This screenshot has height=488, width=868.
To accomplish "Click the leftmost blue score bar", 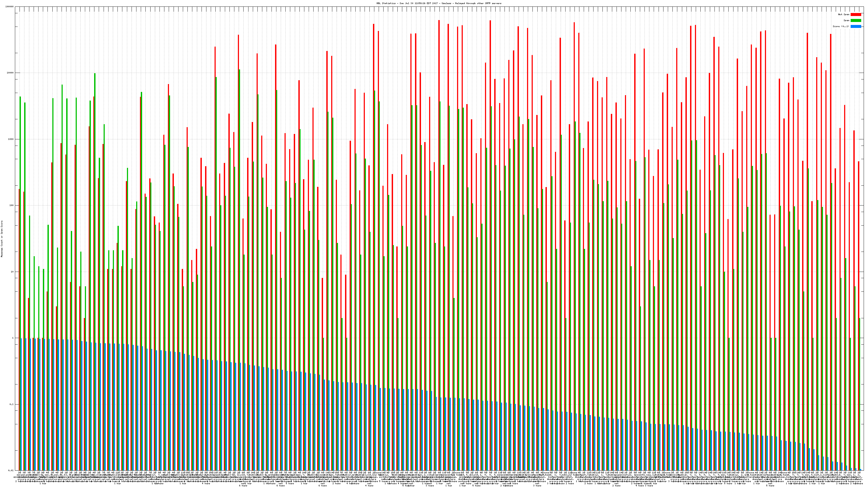I will click(x=21, y=404).
